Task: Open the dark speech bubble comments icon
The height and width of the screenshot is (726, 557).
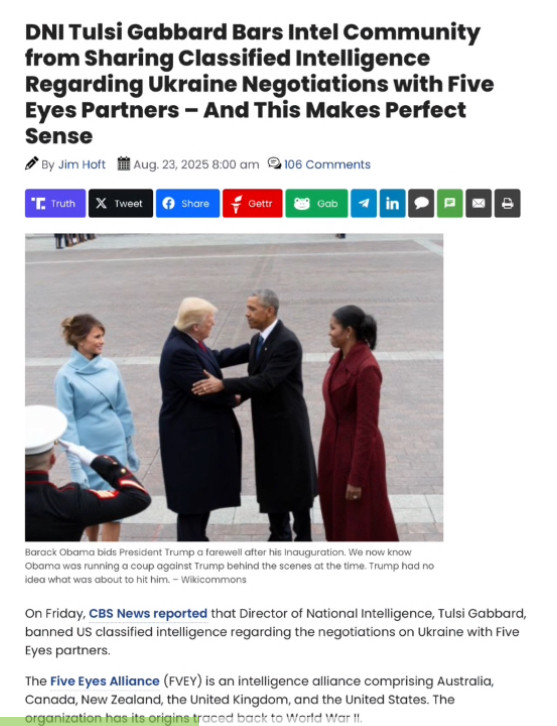Action: tap(421, 203)
